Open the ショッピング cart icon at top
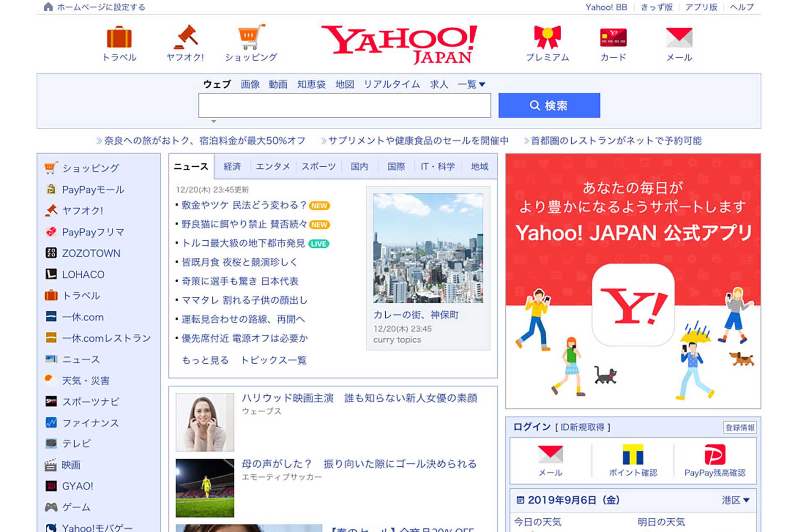This screenshot has width=798, height=532. coord(251,37)
